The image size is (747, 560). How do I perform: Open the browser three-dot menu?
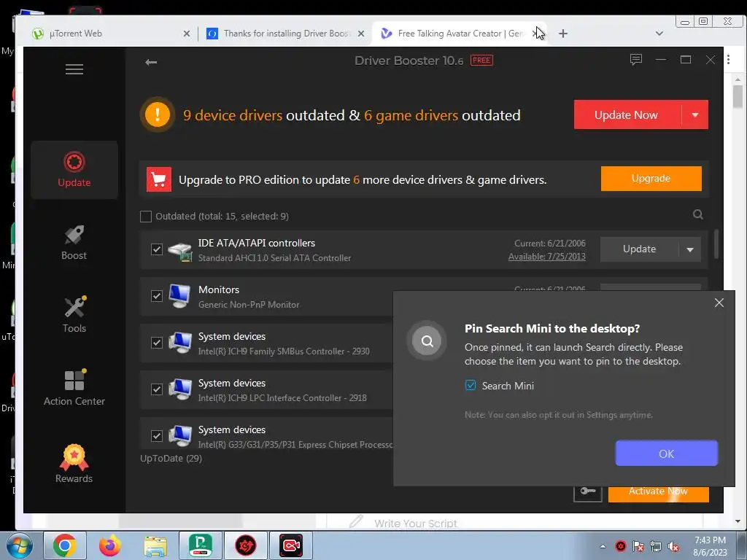tap(729, 60)
